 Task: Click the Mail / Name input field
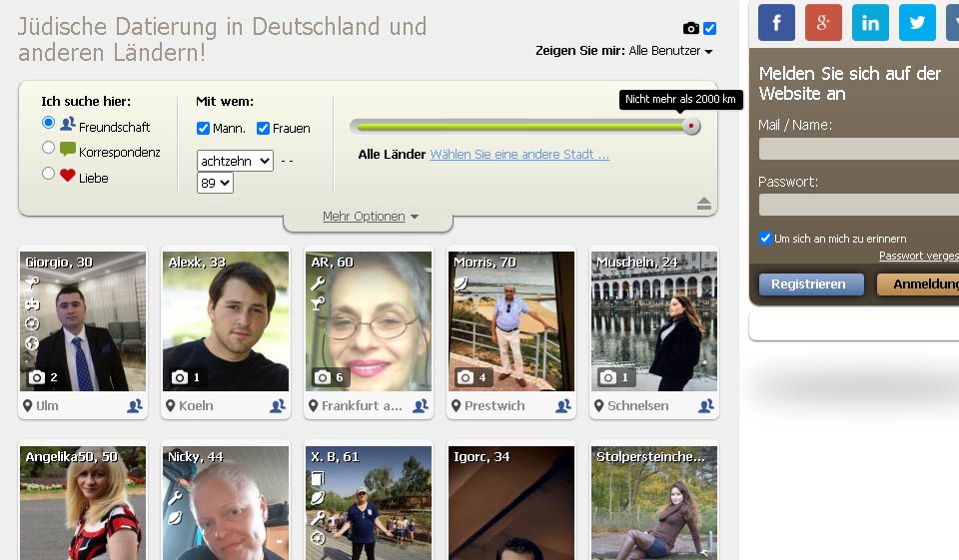[x=859, y=149]
